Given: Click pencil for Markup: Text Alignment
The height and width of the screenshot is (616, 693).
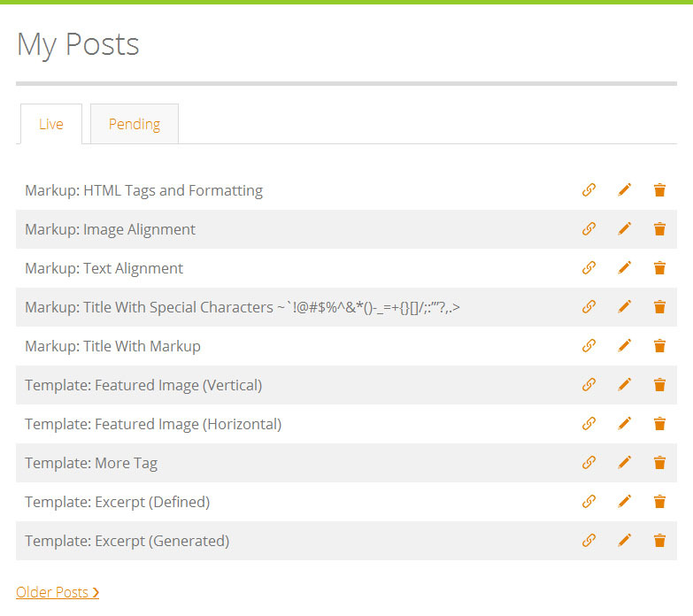Looking at the screenshot, I should click(625, 268).
